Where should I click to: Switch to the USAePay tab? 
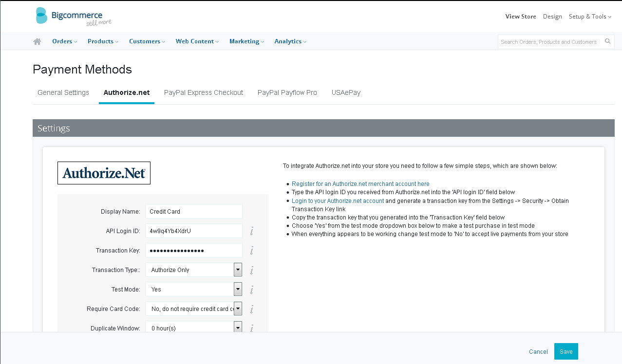pyautogui.click(x=346, y=92)
